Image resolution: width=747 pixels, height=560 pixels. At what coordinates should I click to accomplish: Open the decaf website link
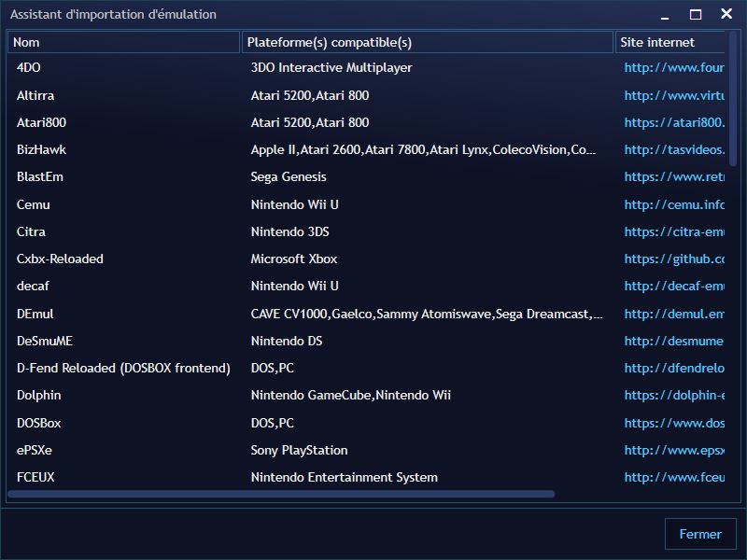coord(674,286)
